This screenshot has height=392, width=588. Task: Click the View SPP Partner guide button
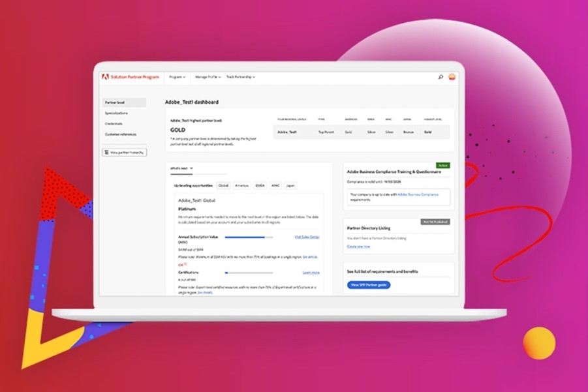(x=369, y=285)
